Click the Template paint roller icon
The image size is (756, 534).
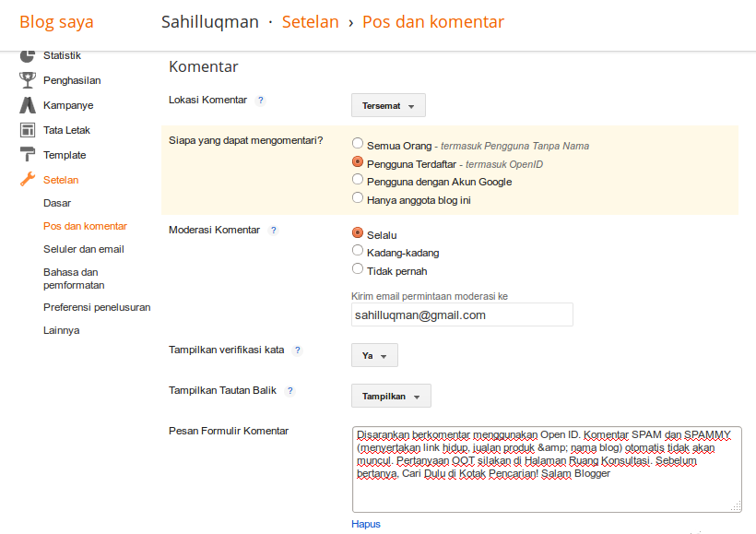28,155
